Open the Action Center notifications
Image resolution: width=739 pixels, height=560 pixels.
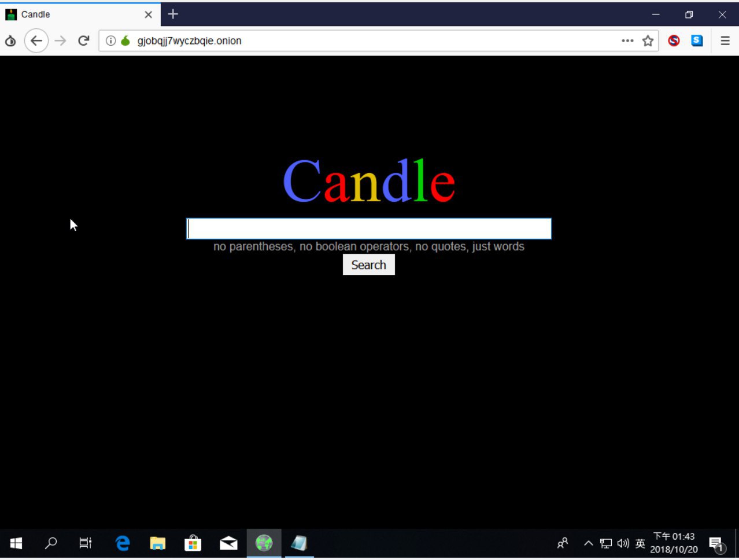click(x=718, y=544)
